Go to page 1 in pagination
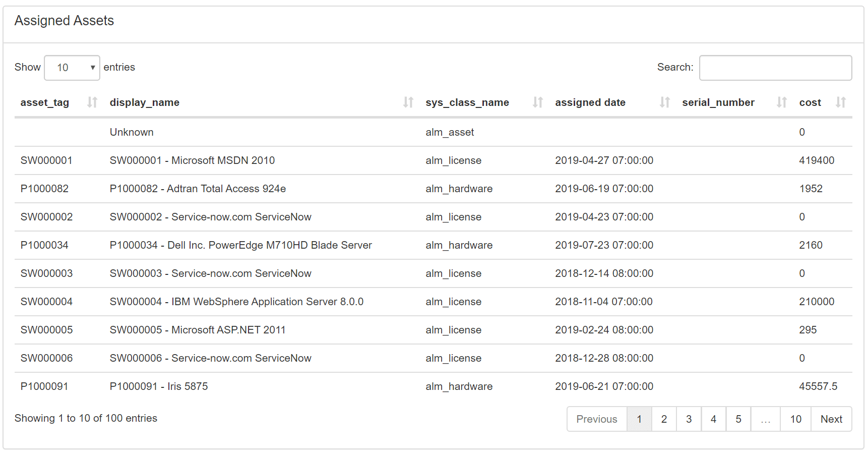The width and height of the screenshot is (868, 456). [x=639, y=419]
